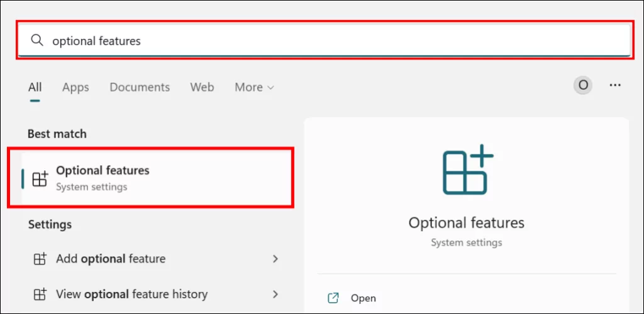This screenshot has height=314, width=644.
Task: Switch to the Documents filter tab
Action: point(140,87)
